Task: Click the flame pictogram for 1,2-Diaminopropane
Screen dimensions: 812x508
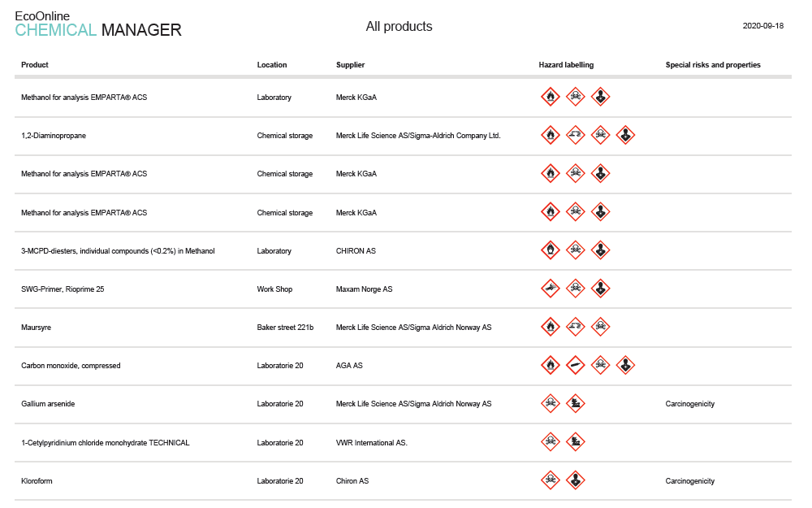Action: 551,135
